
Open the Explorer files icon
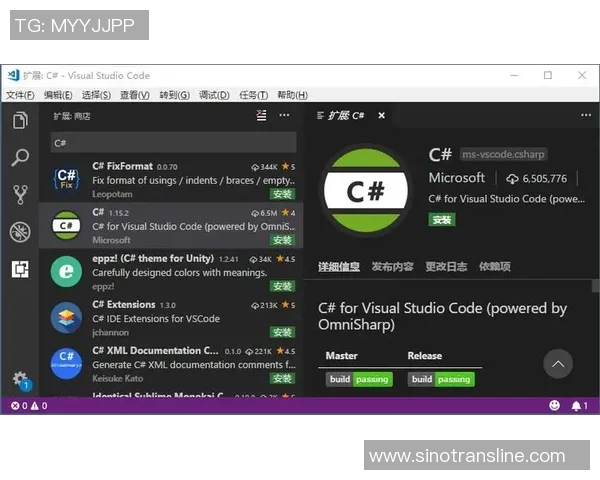[x=20, y=120]
